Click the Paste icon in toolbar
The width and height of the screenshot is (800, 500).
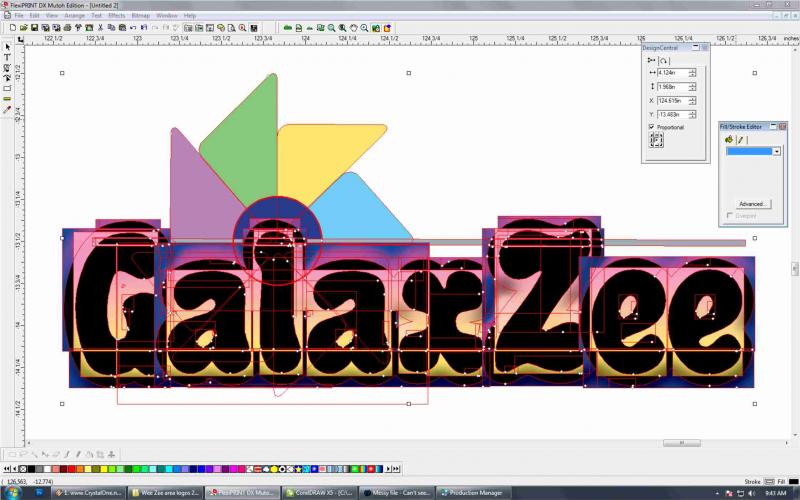click(x=122, y=28)
